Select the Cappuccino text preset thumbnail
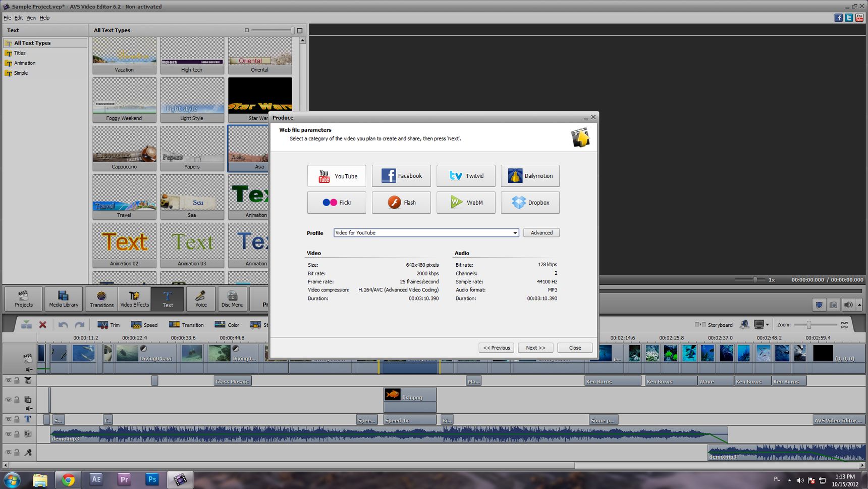 (124, 148)
